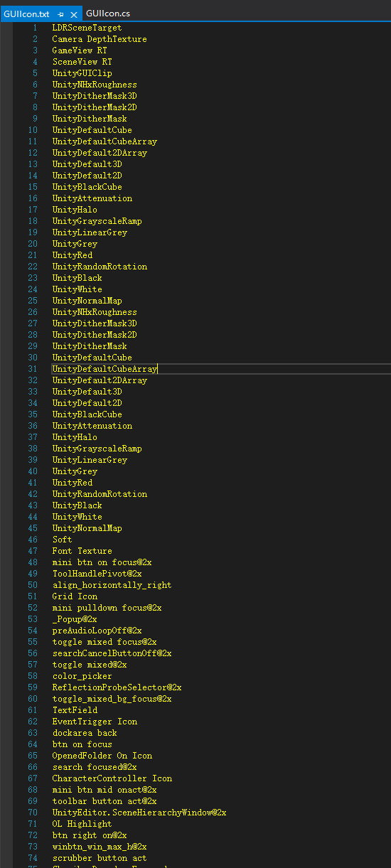
Task: Close the GUIIcon.txt tab with its X
Action: pyautogui.click(x=74, y=14)
